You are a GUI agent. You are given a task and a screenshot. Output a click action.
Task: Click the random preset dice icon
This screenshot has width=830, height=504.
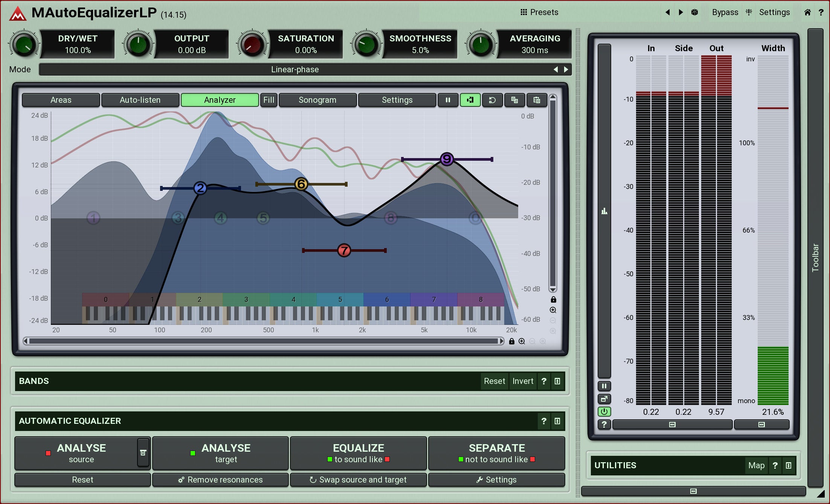694,12
